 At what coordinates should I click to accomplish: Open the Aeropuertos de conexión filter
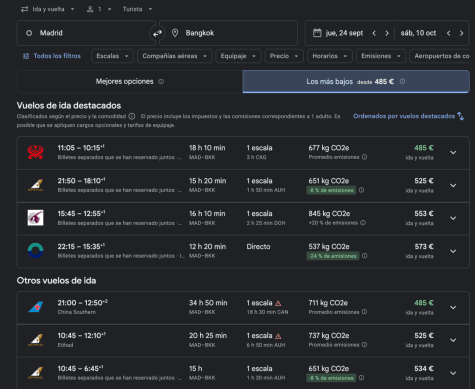440,56
